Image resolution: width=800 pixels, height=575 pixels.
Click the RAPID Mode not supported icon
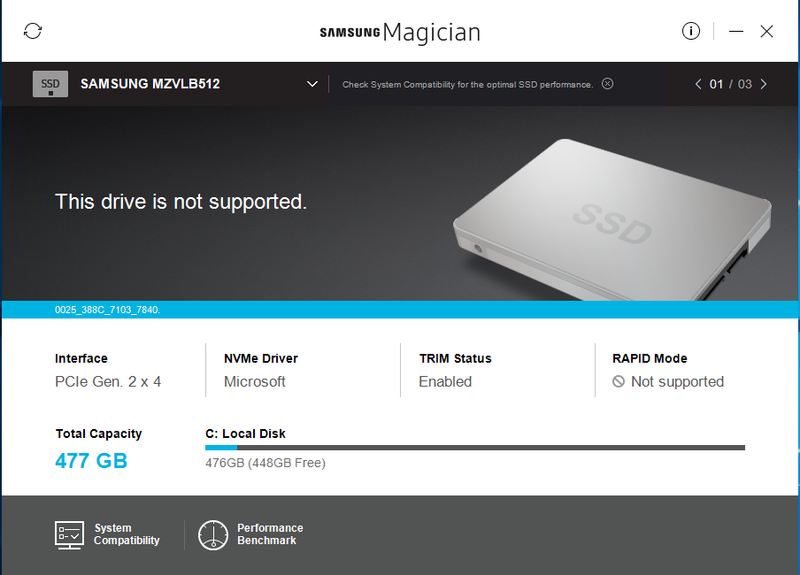click(x=618, y=382)
